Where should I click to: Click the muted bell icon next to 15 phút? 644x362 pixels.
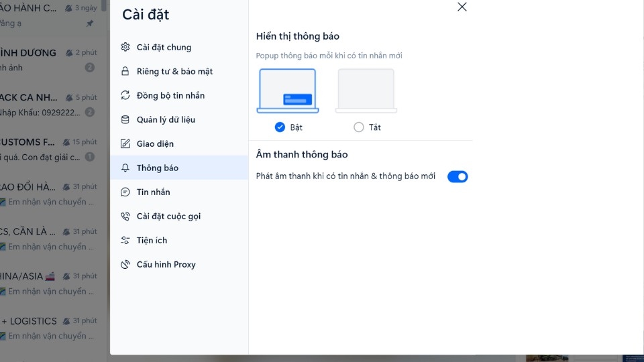click(x=66, y=142)
